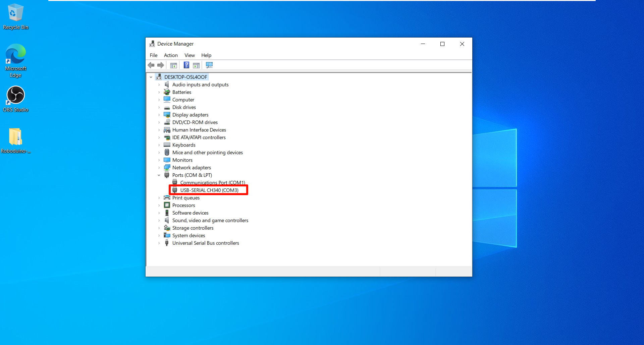
Task: Click the Disk drives category icon
Action: pos(167,107)
